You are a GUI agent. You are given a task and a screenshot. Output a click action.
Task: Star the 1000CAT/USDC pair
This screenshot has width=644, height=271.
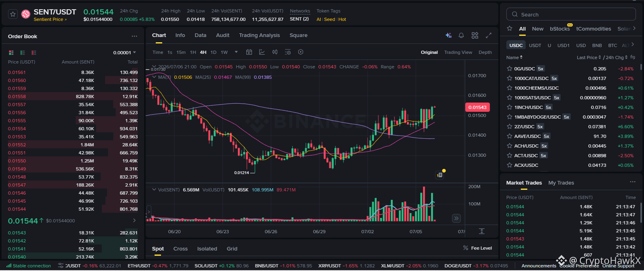click(510, 78)
